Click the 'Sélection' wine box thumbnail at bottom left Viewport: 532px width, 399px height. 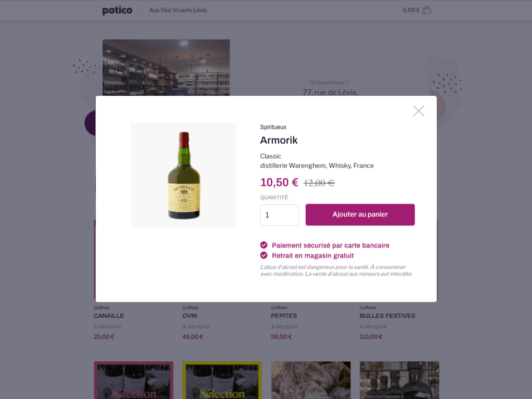tap(133, 381)
